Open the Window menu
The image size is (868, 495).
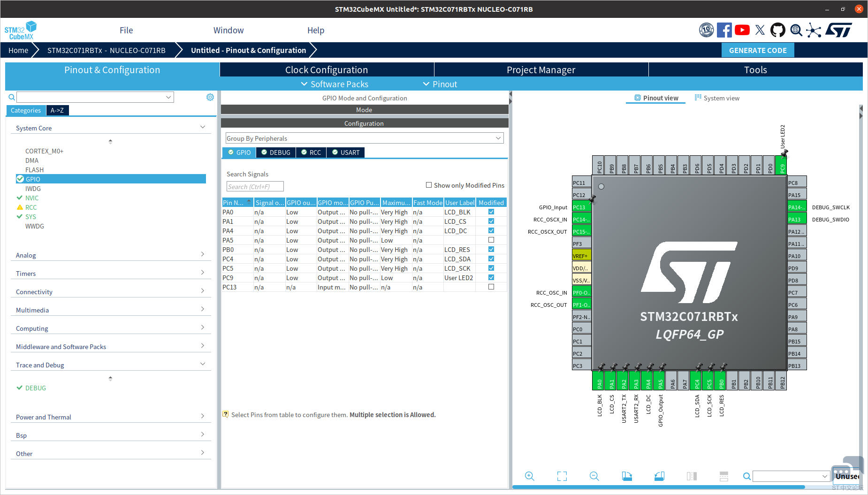tap(228, 30)
